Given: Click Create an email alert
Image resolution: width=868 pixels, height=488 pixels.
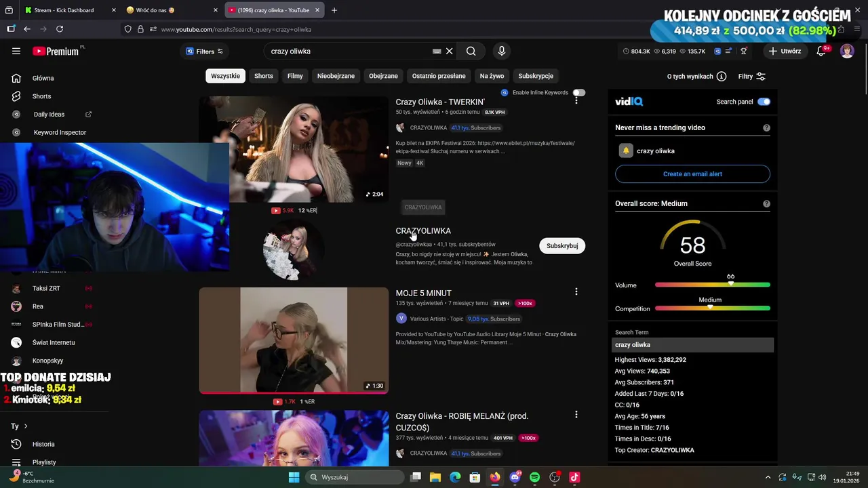Looking at the screenshot, I should 692,174.
